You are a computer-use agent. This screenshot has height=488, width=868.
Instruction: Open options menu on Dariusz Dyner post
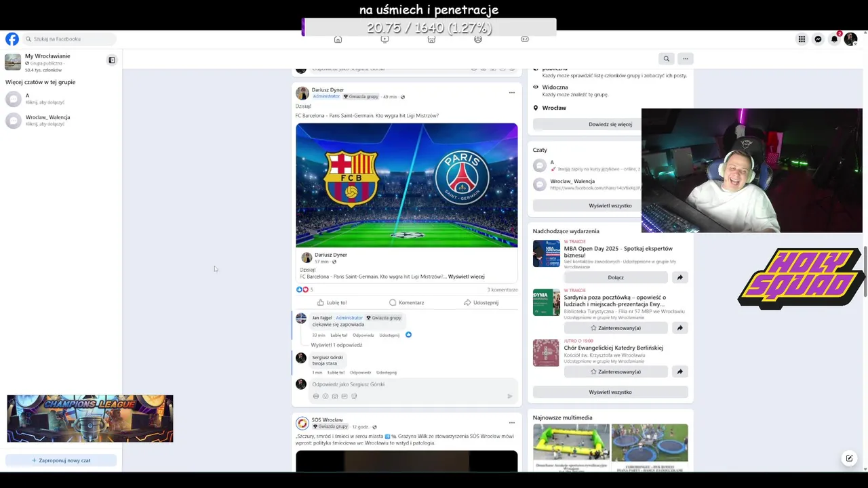click(x=512, y=93)
